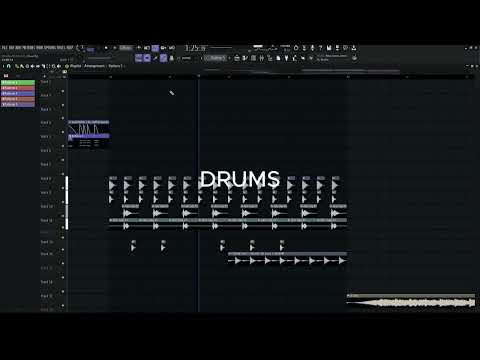Screen dimensions: 480x360
Task: Select the playlist Slice tool
Action: click(43, 66)
